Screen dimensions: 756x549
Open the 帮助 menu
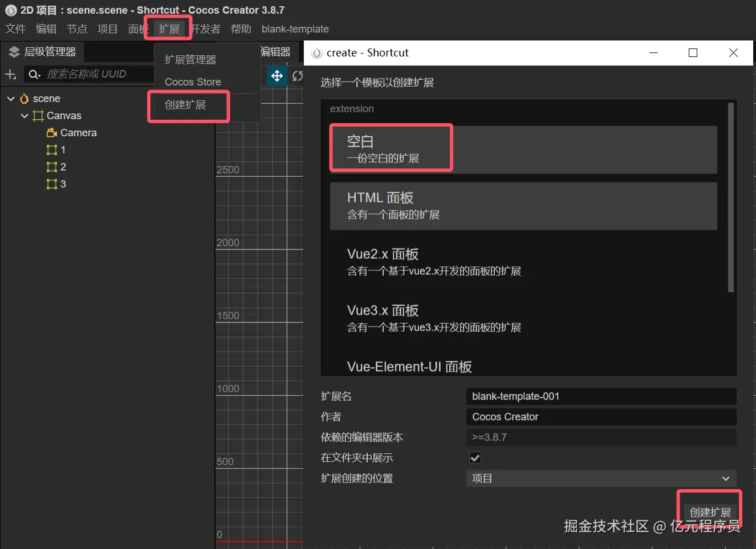tap(241, 29)
